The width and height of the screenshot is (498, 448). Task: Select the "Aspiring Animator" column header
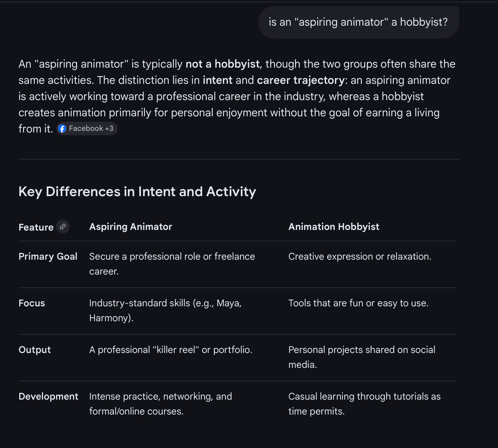point(131,227)
